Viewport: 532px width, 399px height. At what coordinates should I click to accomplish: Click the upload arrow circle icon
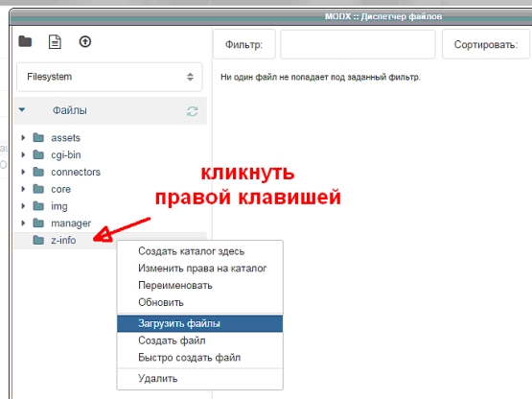(85, 42)
